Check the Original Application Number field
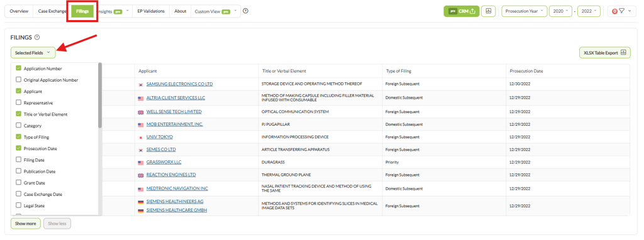 (x=18, y=80)
